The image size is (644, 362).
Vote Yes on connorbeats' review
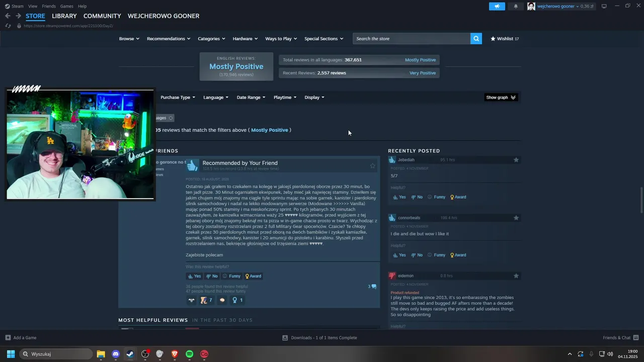click(399, 255)
